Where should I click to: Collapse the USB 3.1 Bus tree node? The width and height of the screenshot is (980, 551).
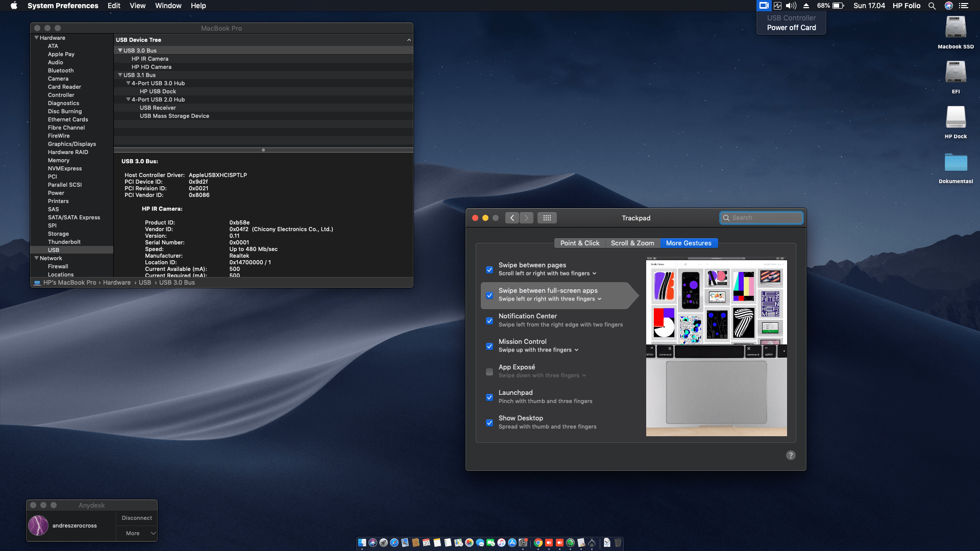point(120,75)
